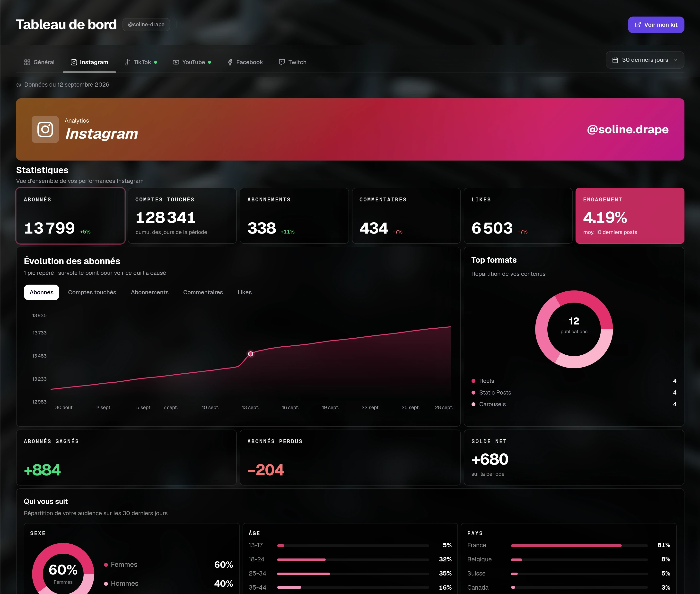Click the Reels row in Top formats
700x594 pixels.
[x=574, y=381]
